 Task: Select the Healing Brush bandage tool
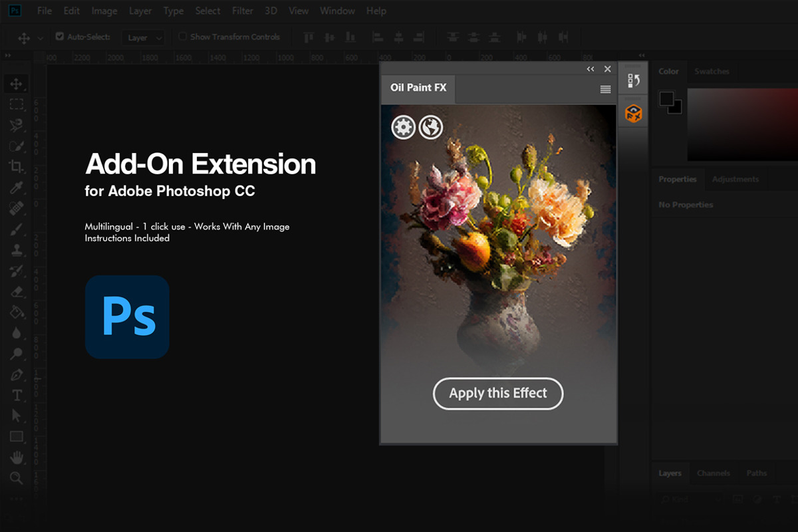(17, 208)
